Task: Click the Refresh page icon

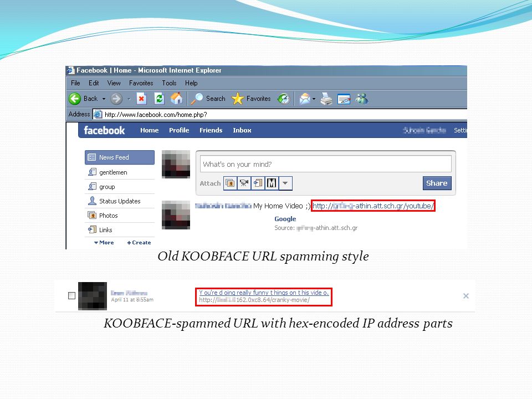Action: click(159, 99)
